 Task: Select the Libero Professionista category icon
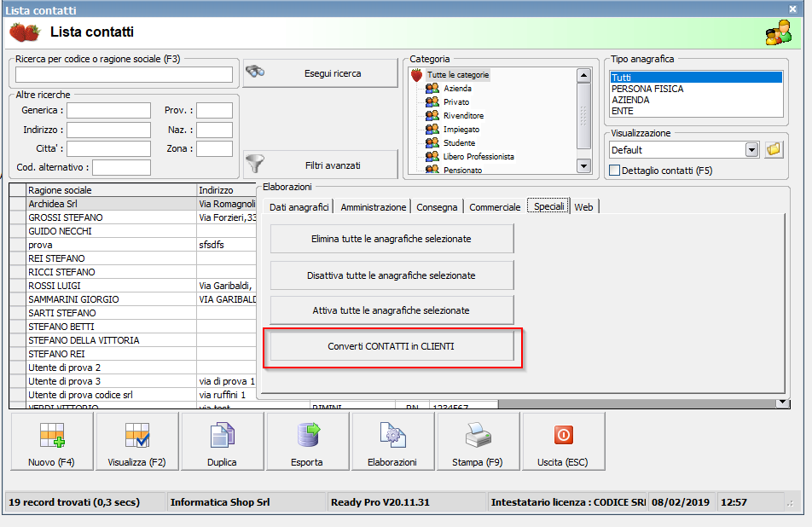(x=432, y=156)
